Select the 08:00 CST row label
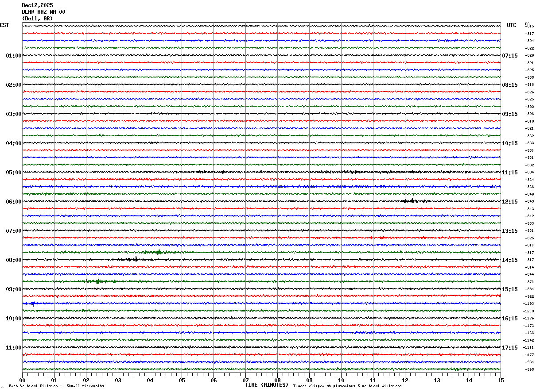Viewport: 536px width, 392px height. (13, 260)
